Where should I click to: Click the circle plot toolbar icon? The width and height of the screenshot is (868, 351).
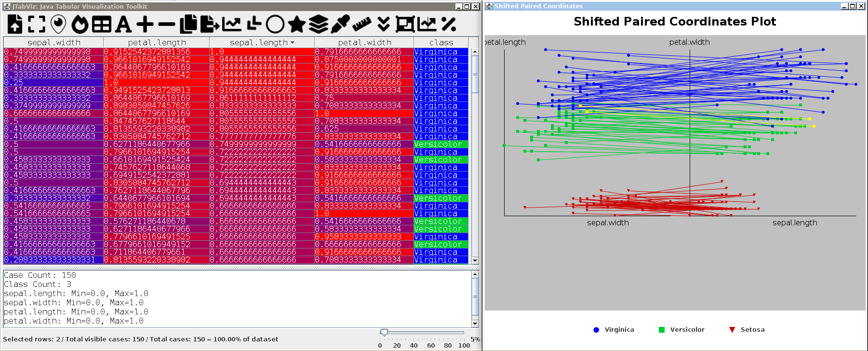click(275, 24)
